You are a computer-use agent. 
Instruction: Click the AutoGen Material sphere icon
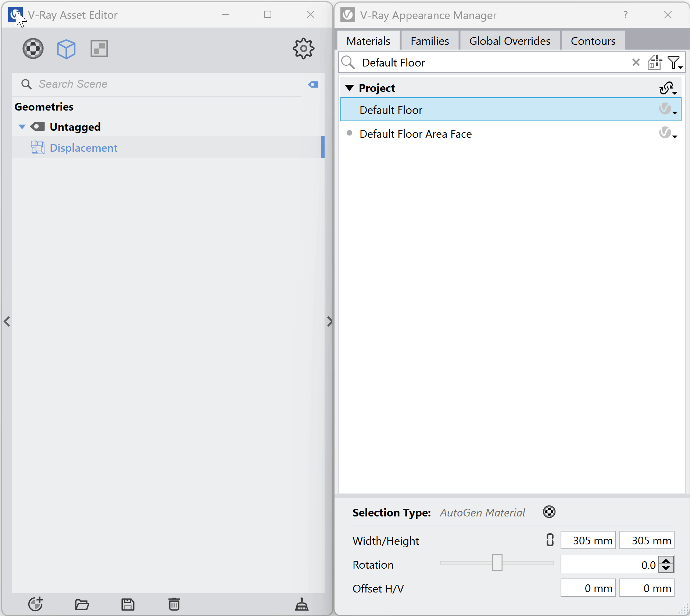(x=549, y=512)
